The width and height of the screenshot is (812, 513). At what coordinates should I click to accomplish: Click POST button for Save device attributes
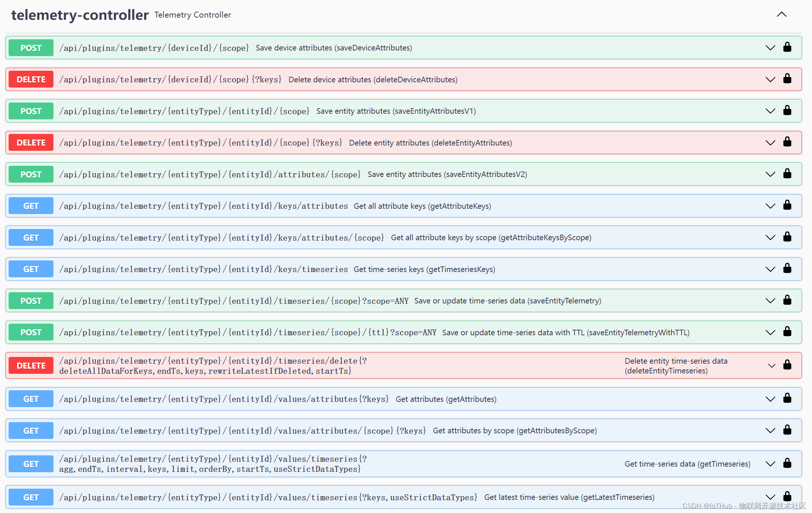coord(31,48)
